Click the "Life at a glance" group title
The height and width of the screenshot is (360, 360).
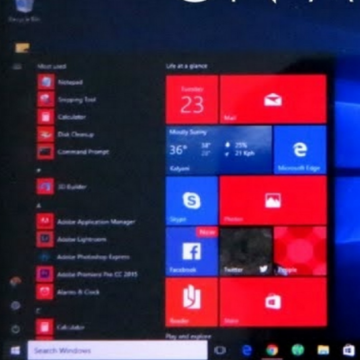(187, 66)
